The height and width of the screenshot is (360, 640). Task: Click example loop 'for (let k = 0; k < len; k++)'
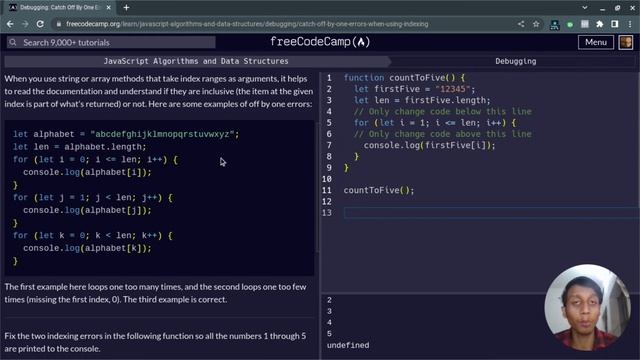[93, 236]
